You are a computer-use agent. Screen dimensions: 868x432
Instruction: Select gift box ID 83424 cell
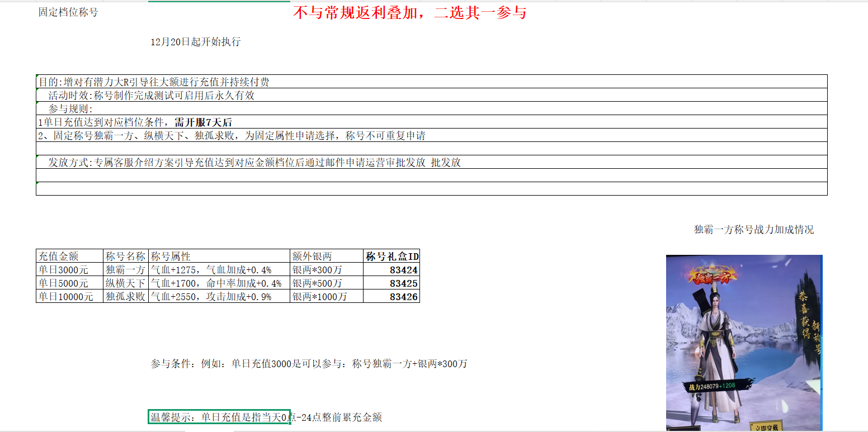click(391, 270)
